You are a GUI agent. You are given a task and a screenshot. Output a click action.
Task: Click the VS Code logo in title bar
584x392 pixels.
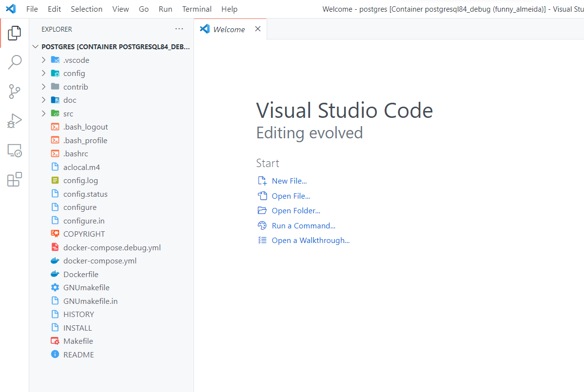click(x=11, y=9)
